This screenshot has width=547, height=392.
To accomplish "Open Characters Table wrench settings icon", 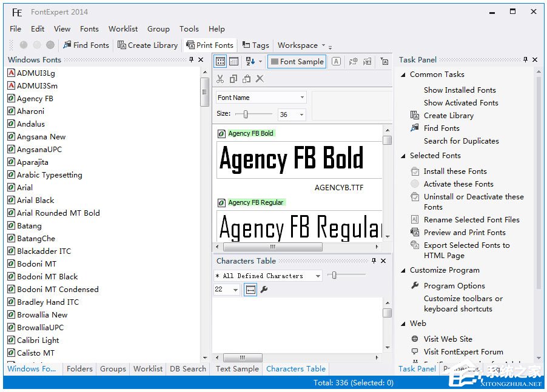I will (x=264, y=290).
